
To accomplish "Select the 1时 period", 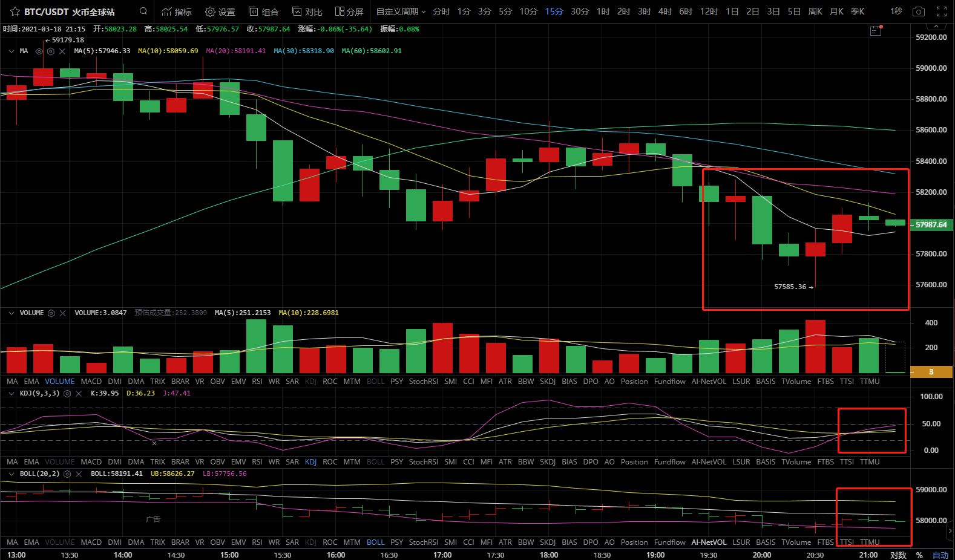I will (603, 11).
